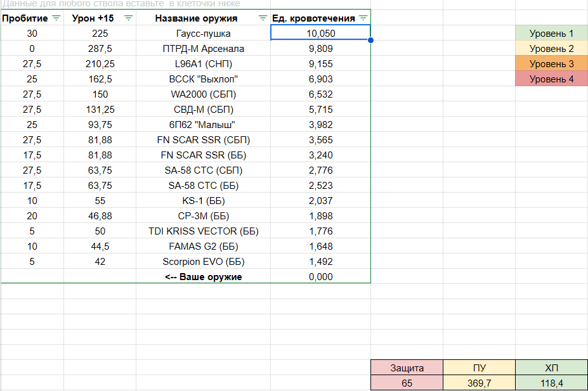
Task: Select the СР-3М (ББ) cell
Action: click(x=203, y=215)
